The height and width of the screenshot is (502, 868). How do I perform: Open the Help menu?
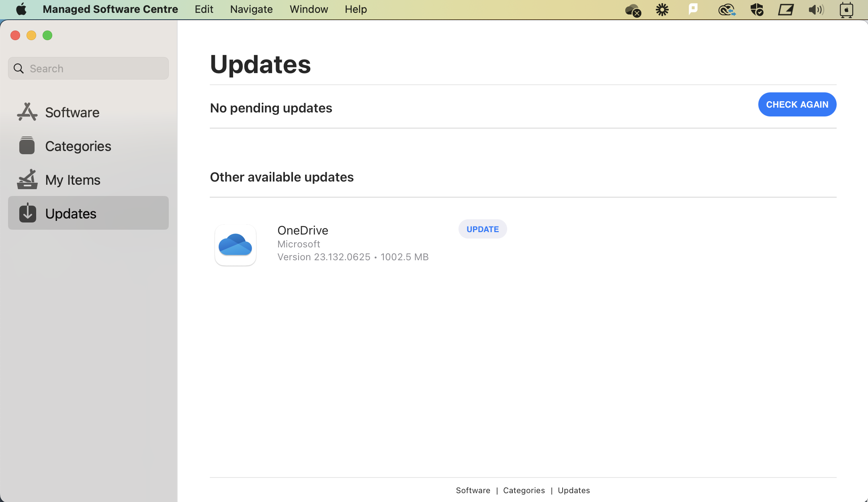pos(356,9)
